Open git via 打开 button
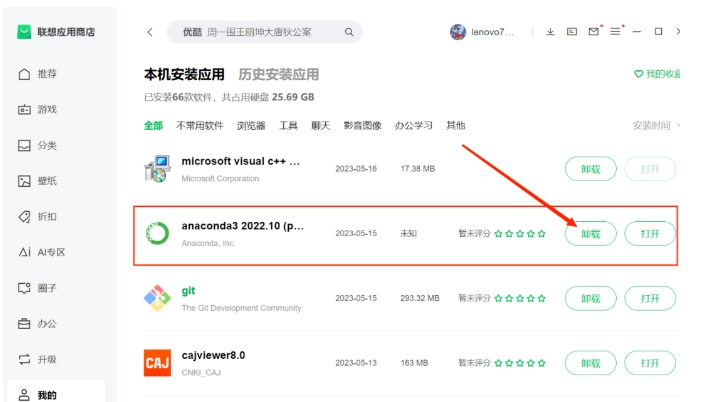Viewport: 702px width, 402px height. pos(650,298)
